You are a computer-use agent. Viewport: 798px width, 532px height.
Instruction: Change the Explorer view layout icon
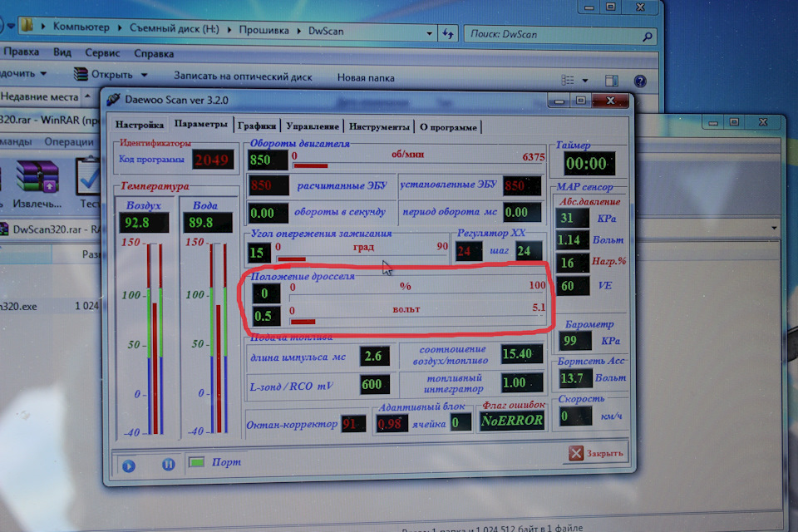click(568, 80)
